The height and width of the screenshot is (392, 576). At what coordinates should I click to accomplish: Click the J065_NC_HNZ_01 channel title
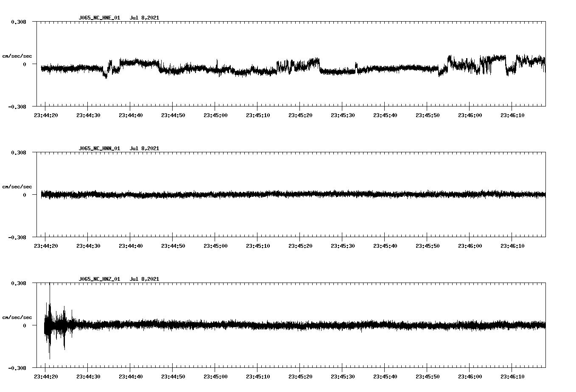(99, 279)
